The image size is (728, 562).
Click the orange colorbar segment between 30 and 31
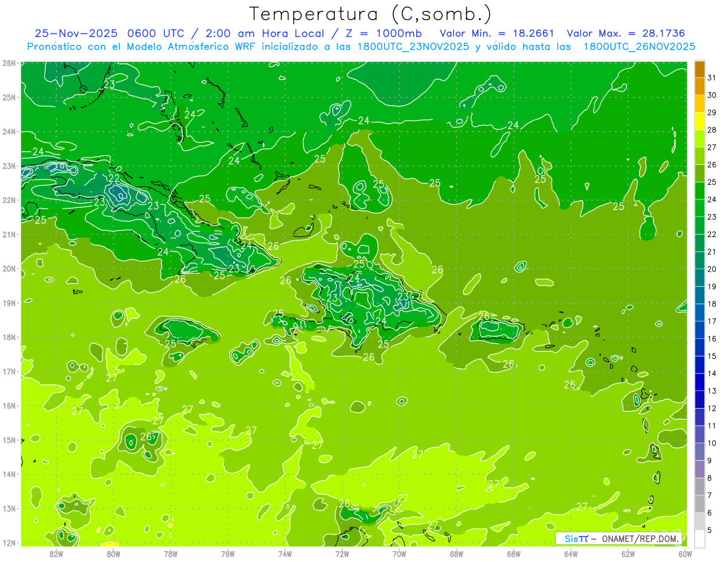(x=699, y=86)
